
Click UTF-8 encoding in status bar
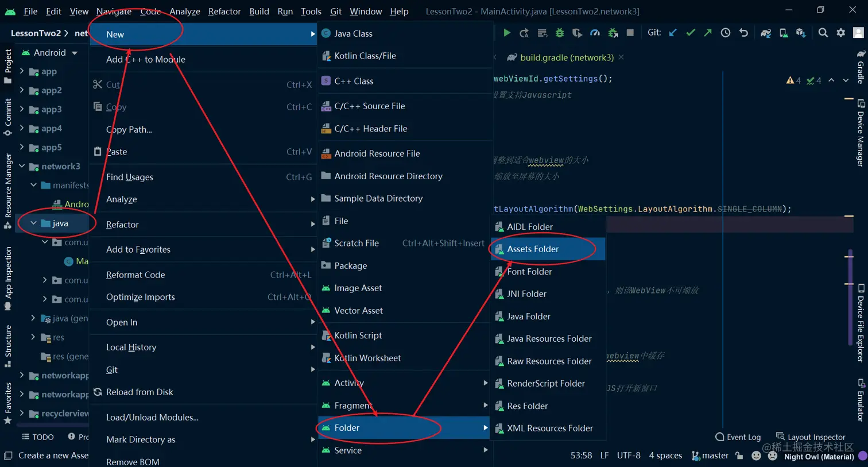[629, 456]
